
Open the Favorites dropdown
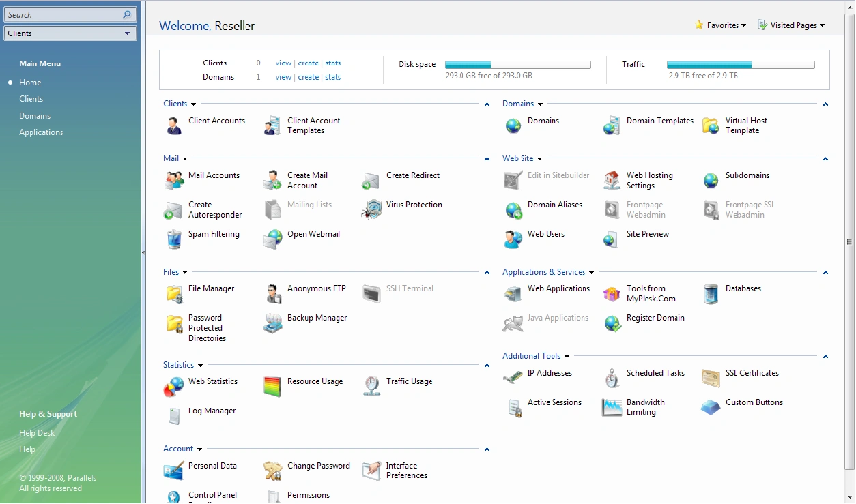(720, 25)
